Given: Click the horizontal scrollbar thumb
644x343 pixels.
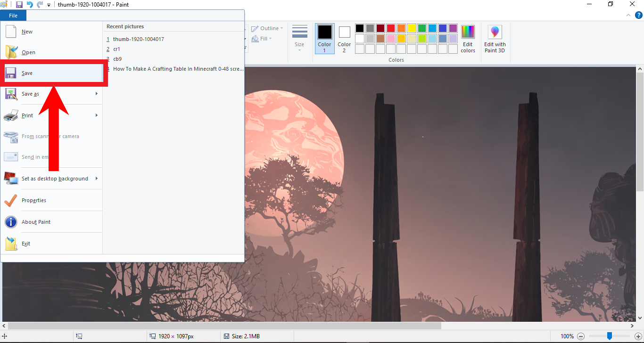Looking at the screenshot, I should click(224, 326).
